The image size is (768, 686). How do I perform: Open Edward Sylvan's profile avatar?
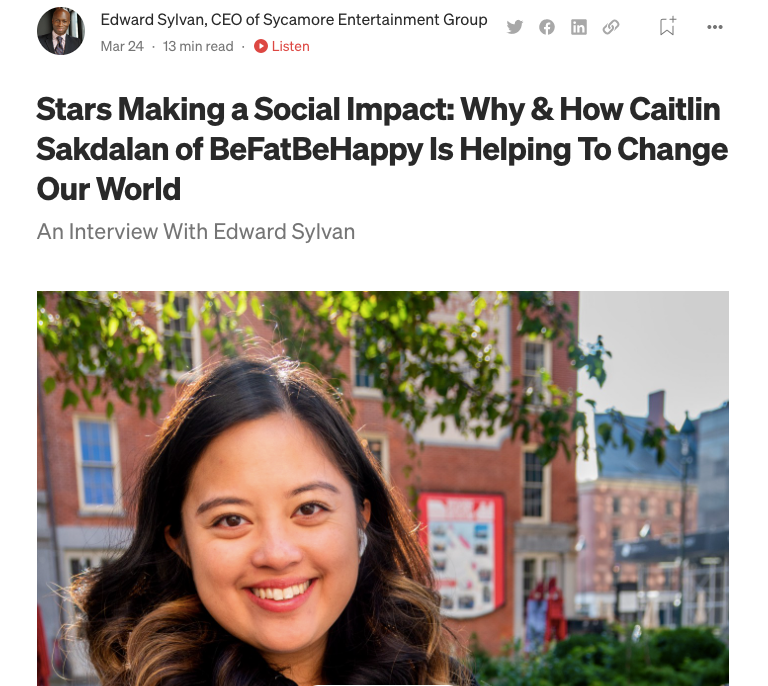[61, 30]
